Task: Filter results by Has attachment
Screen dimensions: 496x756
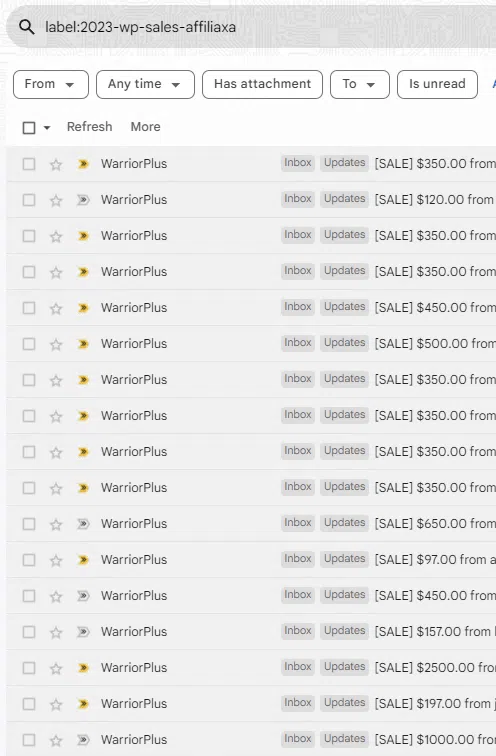Action: tap(262, 84)
